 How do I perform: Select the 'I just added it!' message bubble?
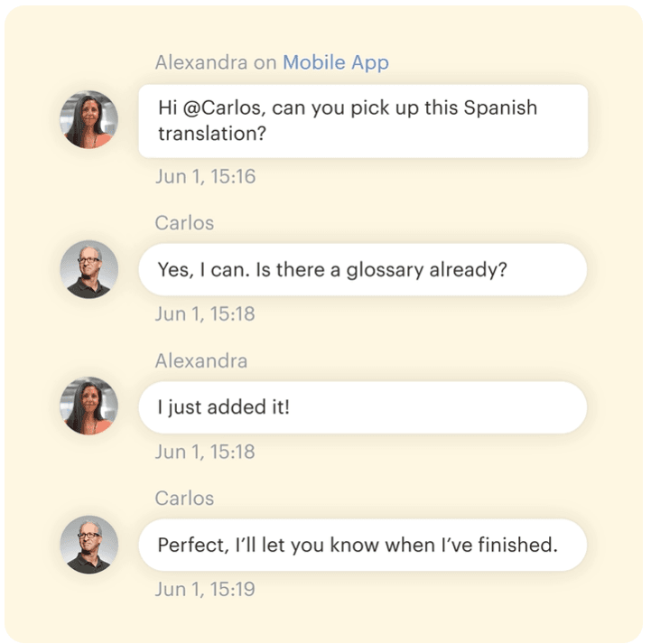[362, 406]
